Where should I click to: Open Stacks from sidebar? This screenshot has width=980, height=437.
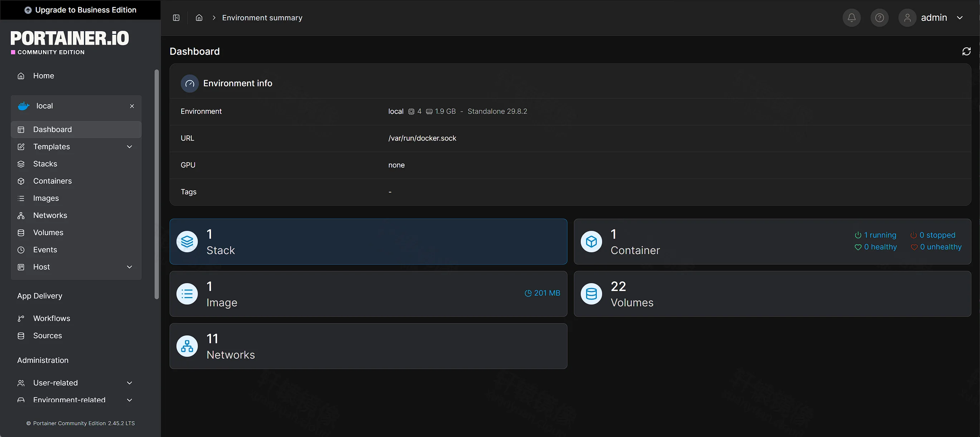[76, 164]
